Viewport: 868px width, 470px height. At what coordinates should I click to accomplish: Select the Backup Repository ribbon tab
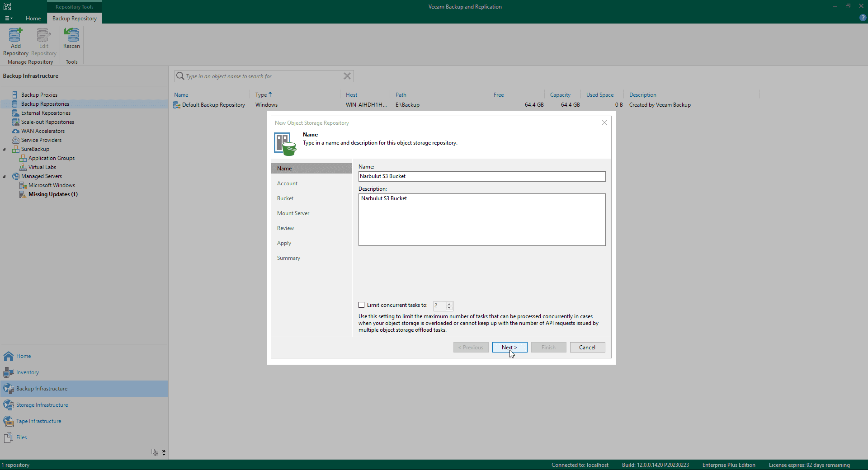point(75,19)
